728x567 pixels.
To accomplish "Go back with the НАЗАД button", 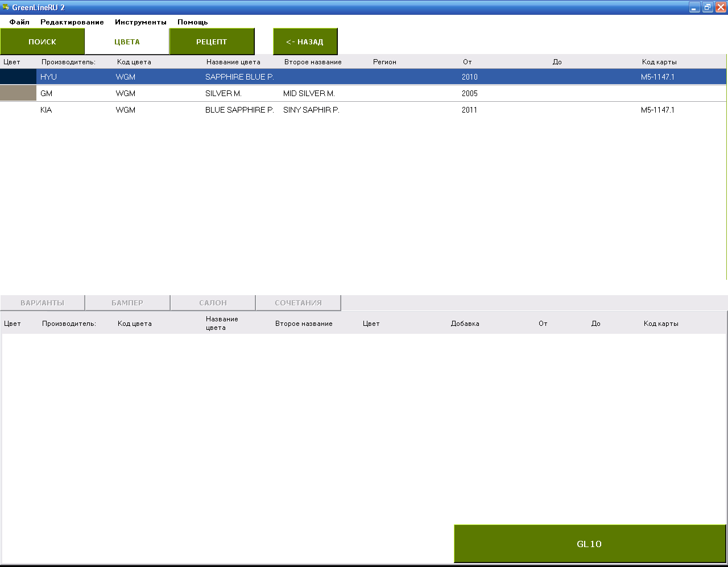I will (305, 42).
